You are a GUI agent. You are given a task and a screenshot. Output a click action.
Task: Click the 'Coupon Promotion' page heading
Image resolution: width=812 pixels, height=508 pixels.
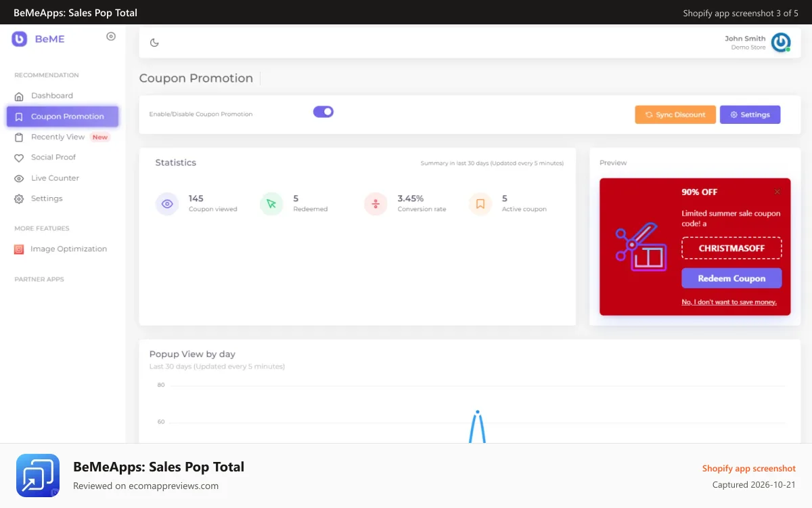(x=196, y=79)
